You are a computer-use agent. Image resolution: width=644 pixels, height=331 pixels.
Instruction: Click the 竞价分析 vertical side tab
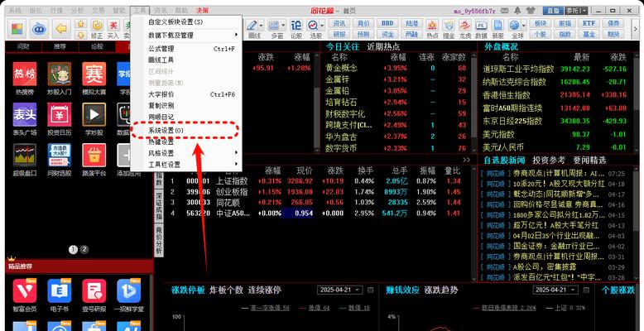point(159,240)
